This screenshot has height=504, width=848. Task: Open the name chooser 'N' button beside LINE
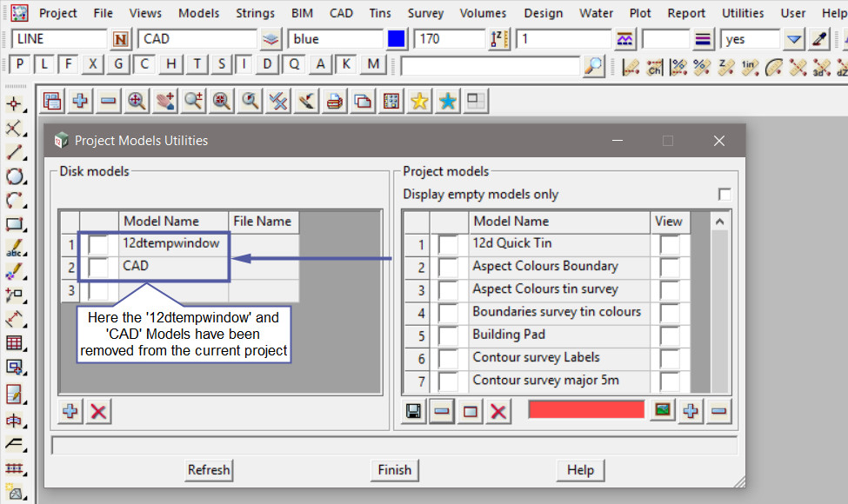(120, 39)
